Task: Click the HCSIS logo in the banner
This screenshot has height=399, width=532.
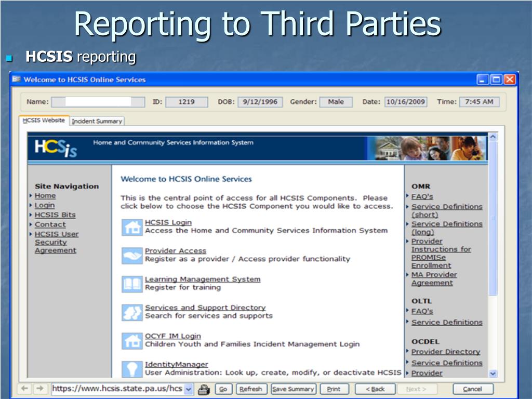Action: pyautogui.click(x=56, y=148)
